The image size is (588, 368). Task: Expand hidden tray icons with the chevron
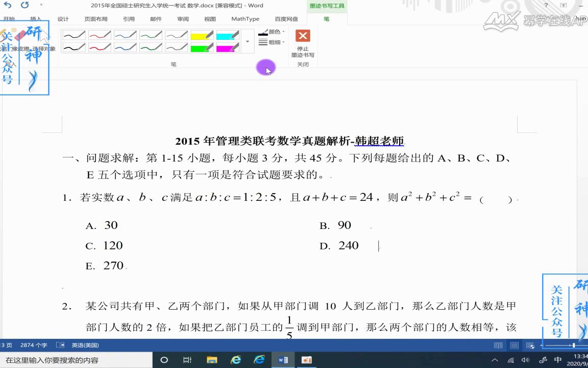tap(496, 360)
